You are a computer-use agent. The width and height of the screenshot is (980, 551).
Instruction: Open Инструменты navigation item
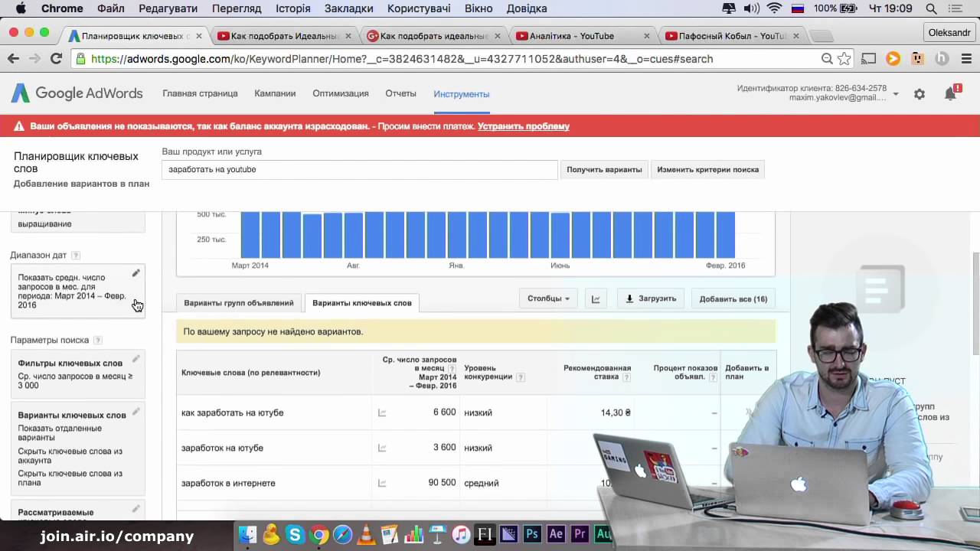click(461, 94)
